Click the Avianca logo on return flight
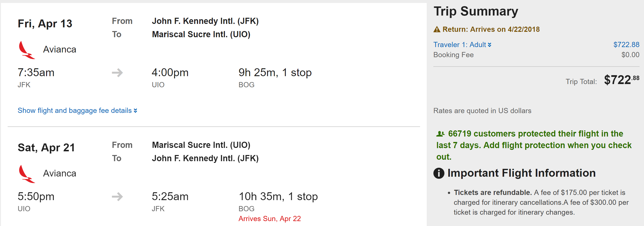This screenshot has width=644, height=226. (27, 174)
